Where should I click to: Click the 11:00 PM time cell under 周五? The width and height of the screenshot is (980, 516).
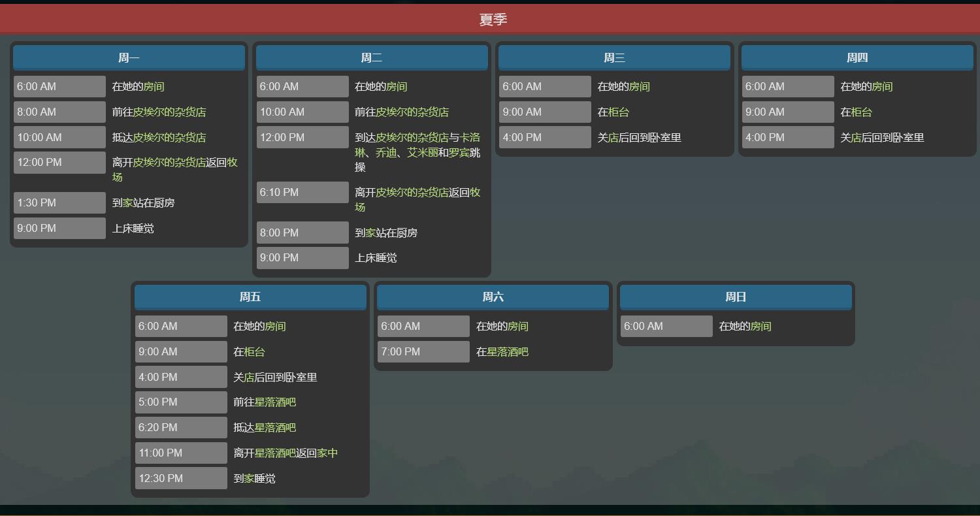181,453
